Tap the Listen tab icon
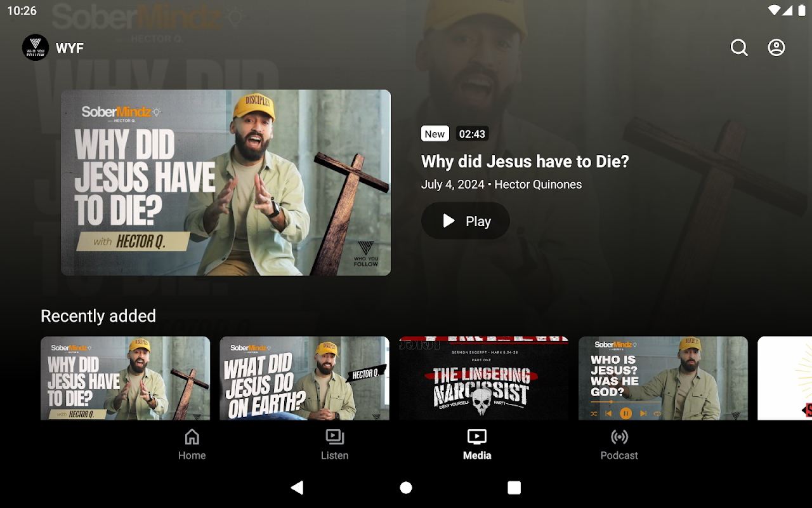812x508 pixels. 334,437
